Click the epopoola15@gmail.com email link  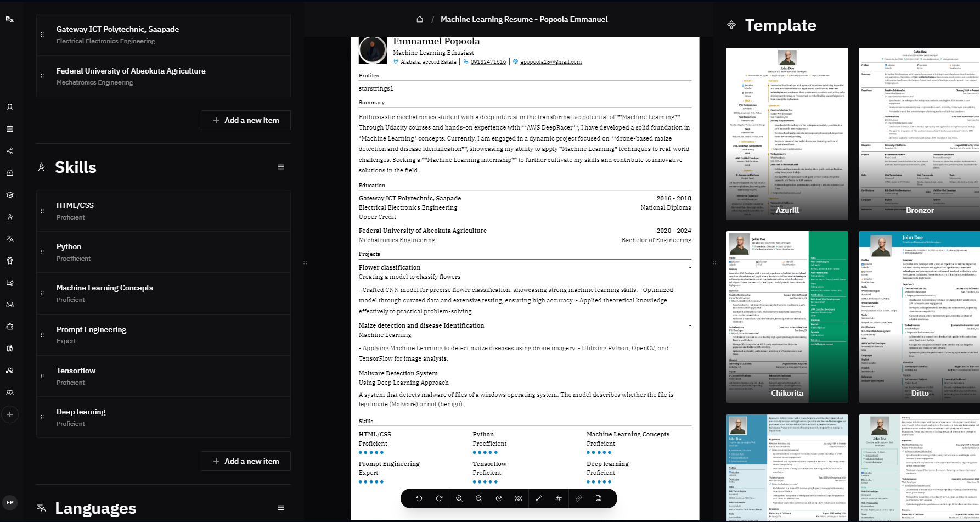[550, 62]
